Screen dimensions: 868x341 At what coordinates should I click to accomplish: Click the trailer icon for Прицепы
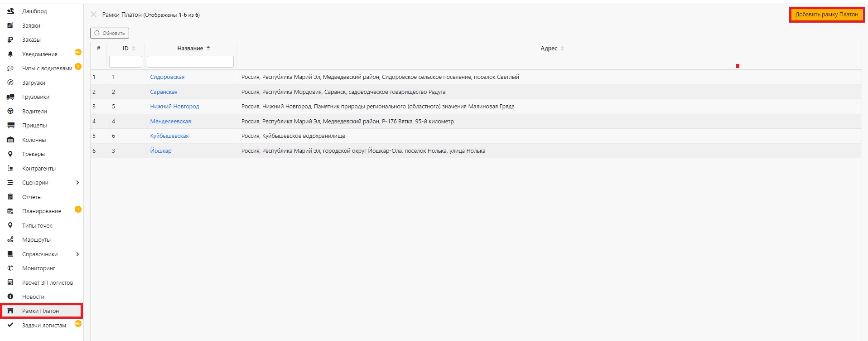coord(10,126)
